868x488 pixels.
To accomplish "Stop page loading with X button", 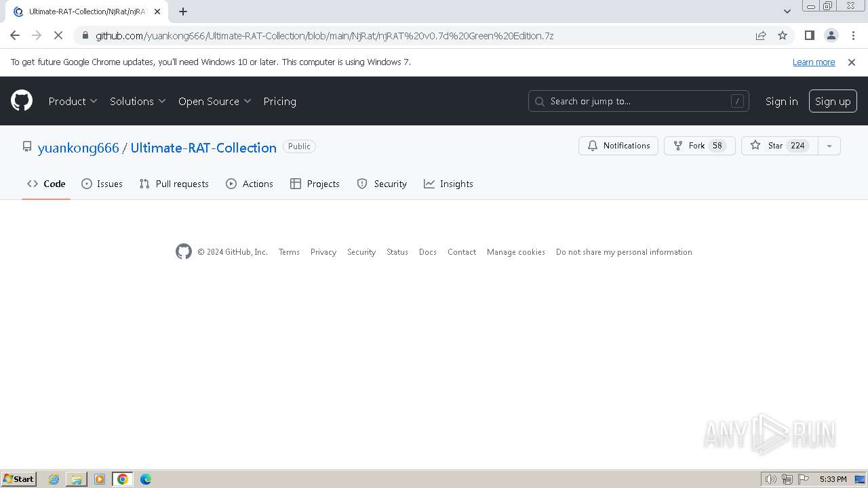I will (x=58, y=35).
